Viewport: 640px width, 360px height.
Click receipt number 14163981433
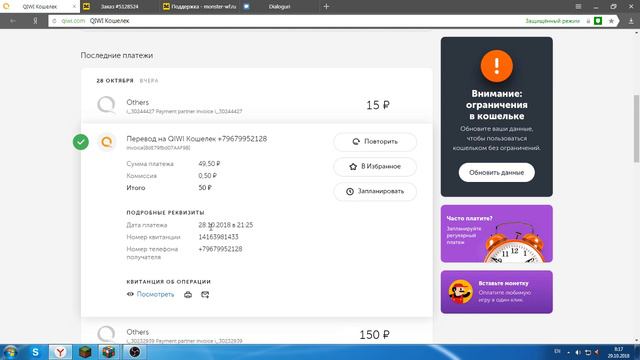tap(218, 237)
